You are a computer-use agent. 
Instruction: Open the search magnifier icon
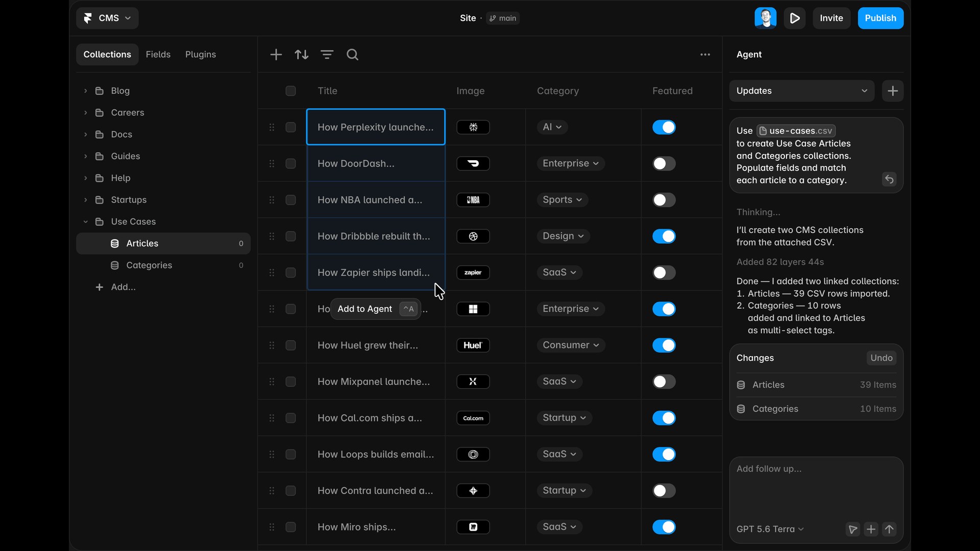[352, 55]
